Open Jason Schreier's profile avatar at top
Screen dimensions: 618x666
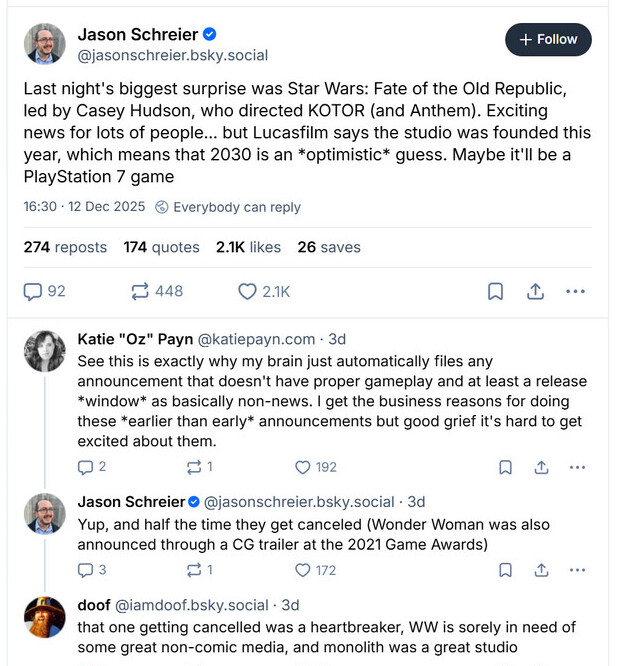45,44
